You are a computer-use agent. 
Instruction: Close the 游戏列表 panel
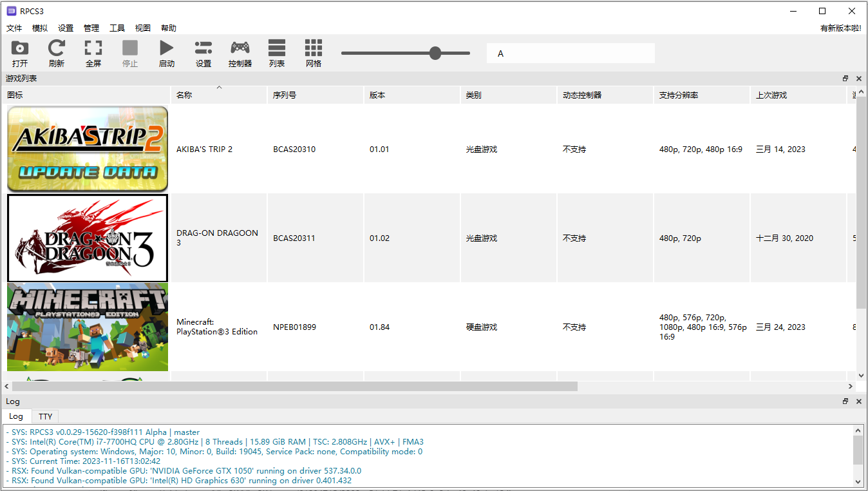pyautogui.click(x=859, y=79)
